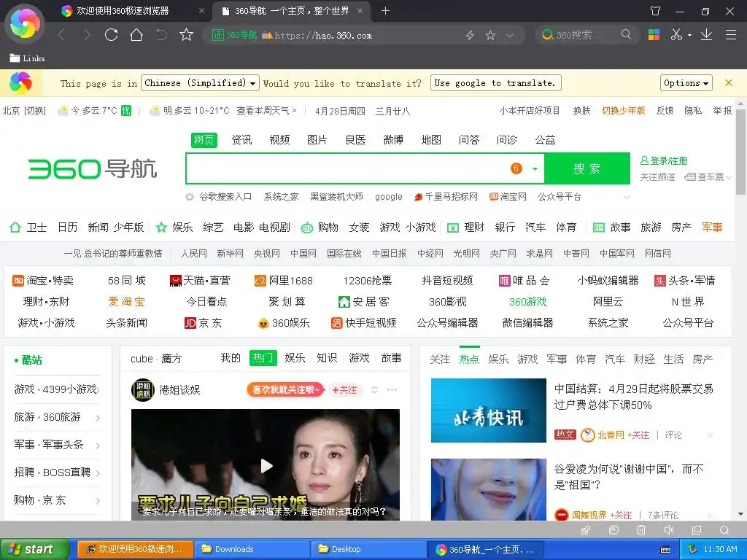The image size is (747, 560).
Task: Expand 招聘 · BOSS直聘 arrow
Action: point(98,473)
